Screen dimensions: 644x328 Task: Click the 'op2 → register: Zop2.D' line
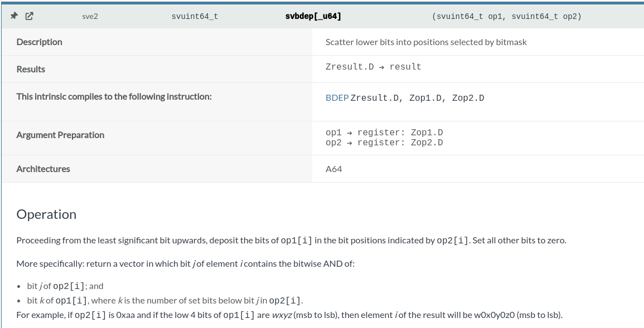(x=384, y=143)
